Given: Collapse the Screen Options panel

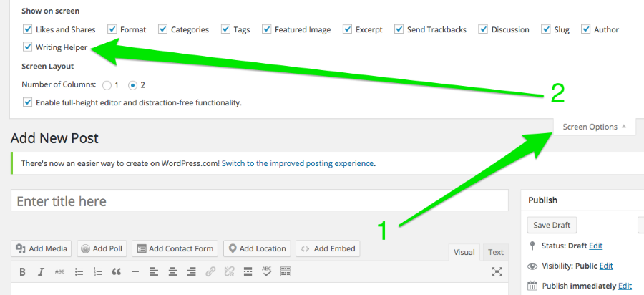Looking at the screenshot, I should coord(594,127).
